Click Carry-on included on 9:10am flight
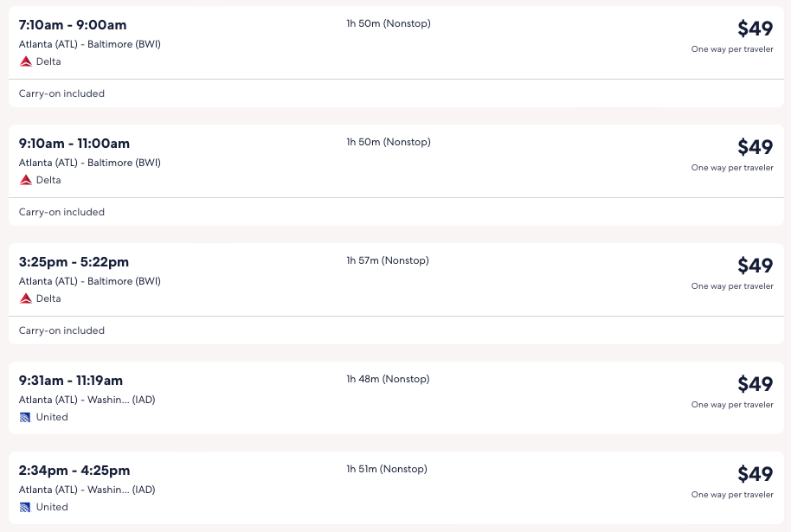 (61, 212)
